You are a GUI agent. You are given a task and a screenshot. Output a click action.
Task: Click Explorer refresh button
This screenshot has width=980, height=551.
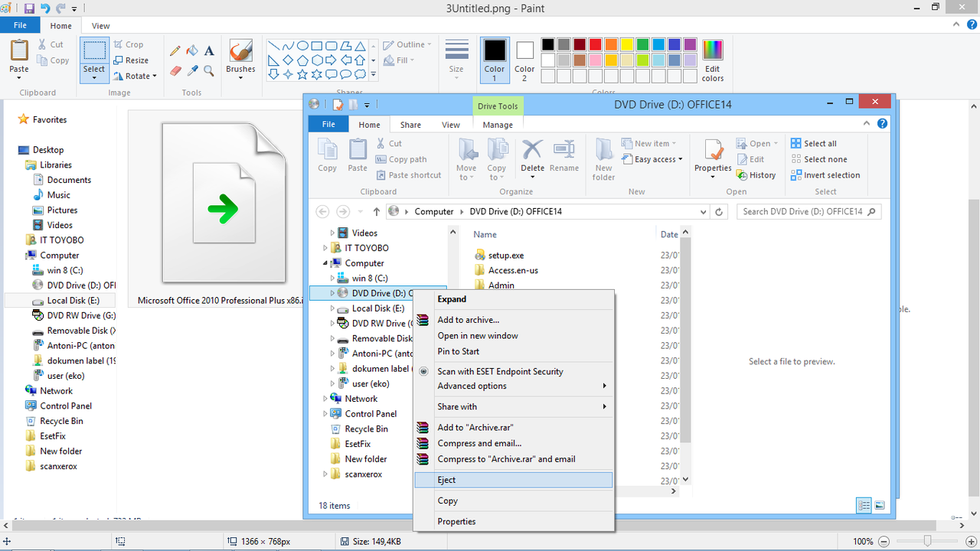[x=718, y=212]
